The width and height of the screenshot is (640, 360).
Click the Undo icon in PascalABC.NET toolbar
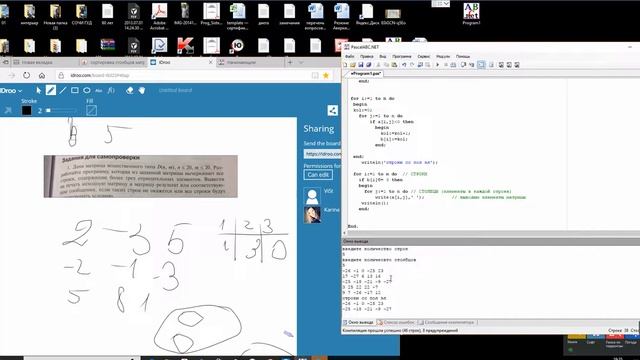click(404, 65)
